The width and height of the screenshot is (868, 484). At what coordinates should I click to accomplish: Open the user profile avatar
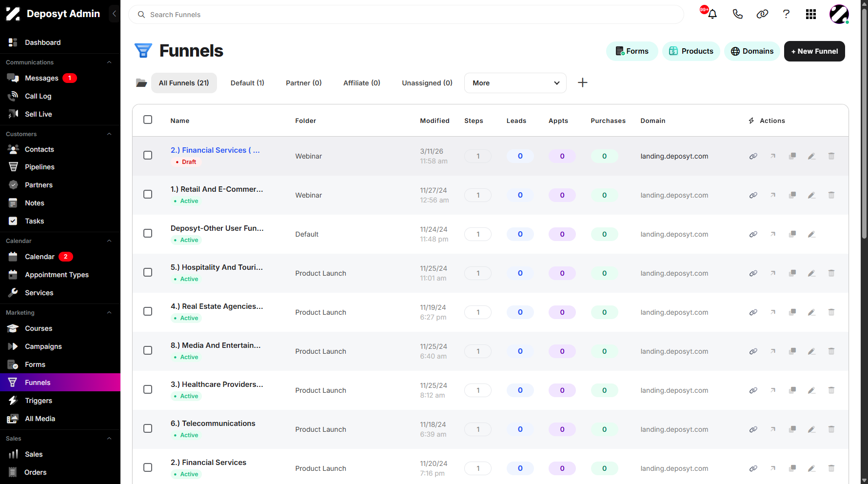(x=839, y=14)
